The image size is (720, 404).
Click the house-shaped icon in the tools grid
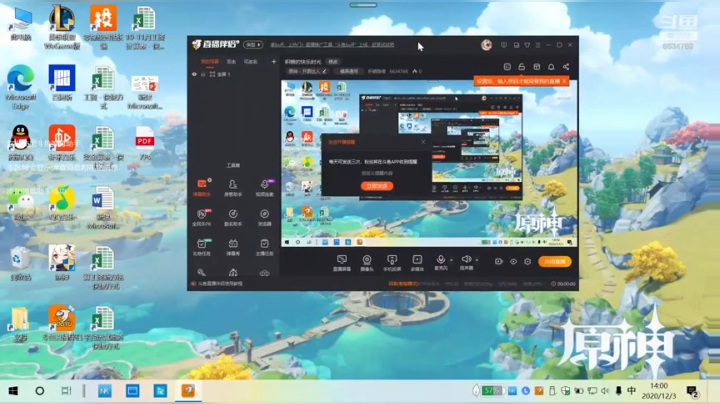click(233, 273)
